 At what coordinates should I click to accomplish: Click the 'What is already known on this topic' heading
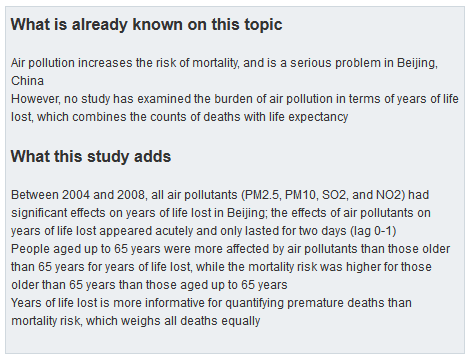click(147, 25)
